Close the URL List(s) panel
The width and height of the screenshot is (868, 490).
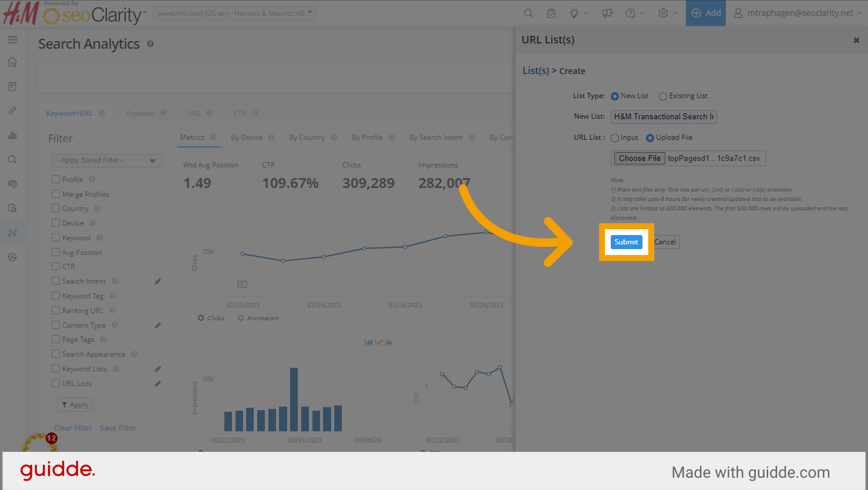(x=856, y=40)
